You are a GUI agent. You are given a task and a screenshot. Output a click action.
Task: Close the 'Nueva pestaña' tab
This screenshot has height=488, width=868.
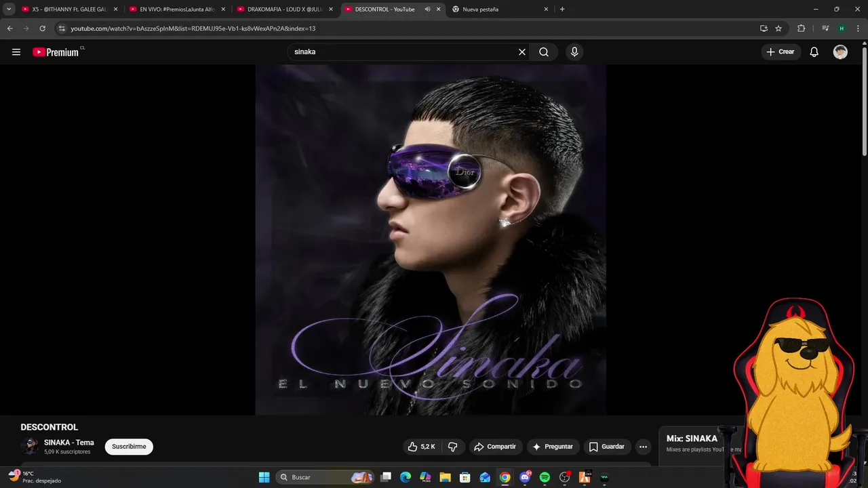(546, 9)
